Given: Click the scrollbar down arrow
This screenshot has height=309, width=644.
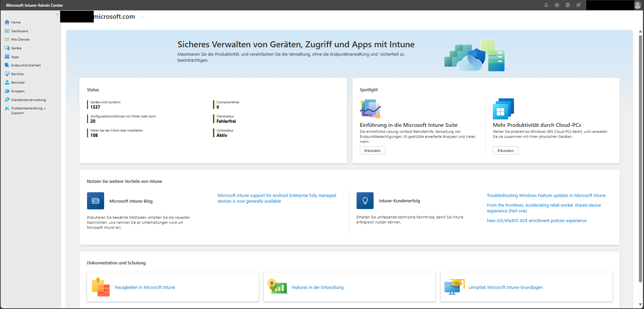Looking at the screenshot, I should tap(640, 304).
